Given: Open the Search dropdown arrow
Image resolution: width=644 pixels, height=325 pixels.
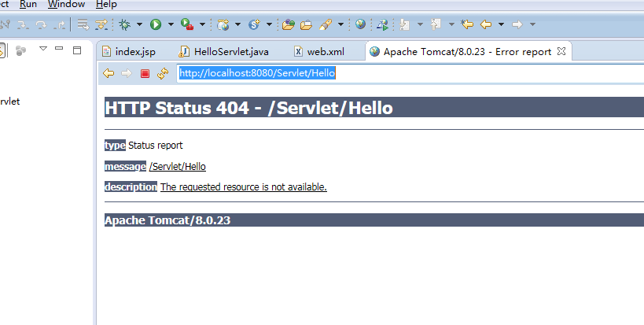Looking at the screenshot, I should 341,24.
